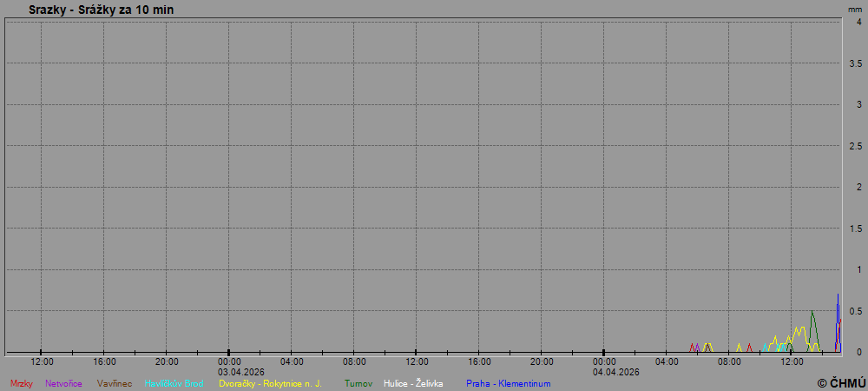Click the 1.5 tick label on the y-axis
The height and width of the screenshot is (391, 868).
(854, 228)
